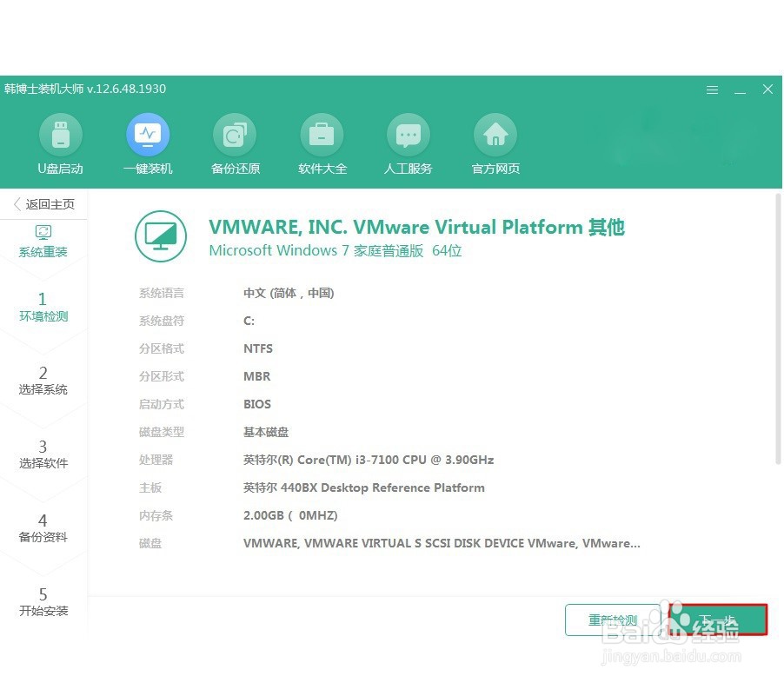Click the C: drive letter value
The image size is (784, 683).
[249, 321]
